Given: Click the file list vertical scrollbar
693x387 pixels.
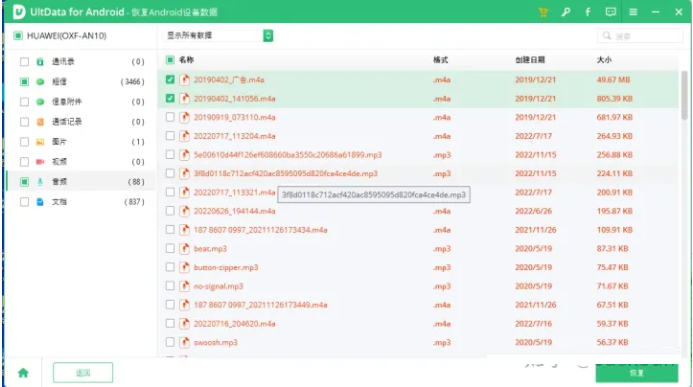Looking at the screenshot, I should click(684, 95).
